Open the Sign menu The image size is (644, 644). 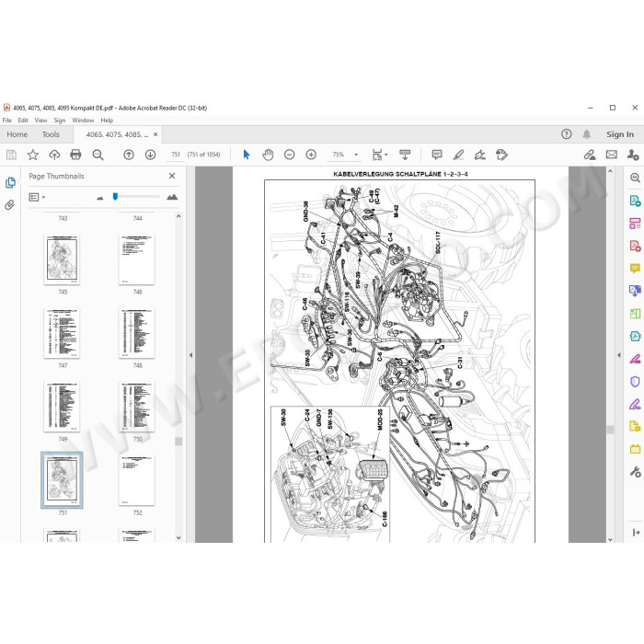pyautogui.click(x=60, y=121)
